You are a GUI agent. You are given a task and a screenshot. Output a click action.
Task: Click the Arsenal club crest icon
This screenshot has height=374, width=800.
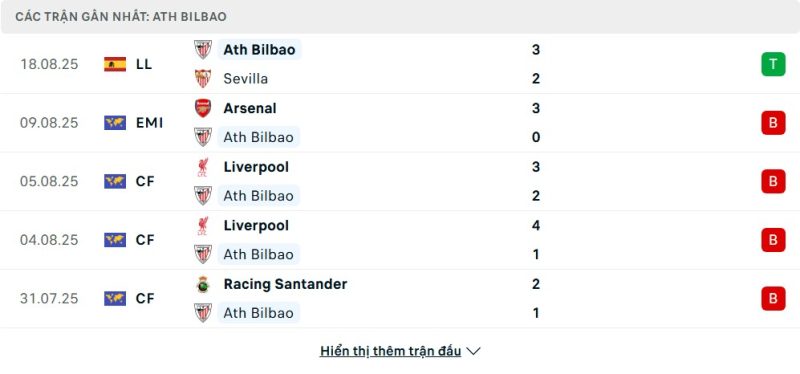[203, 108]
